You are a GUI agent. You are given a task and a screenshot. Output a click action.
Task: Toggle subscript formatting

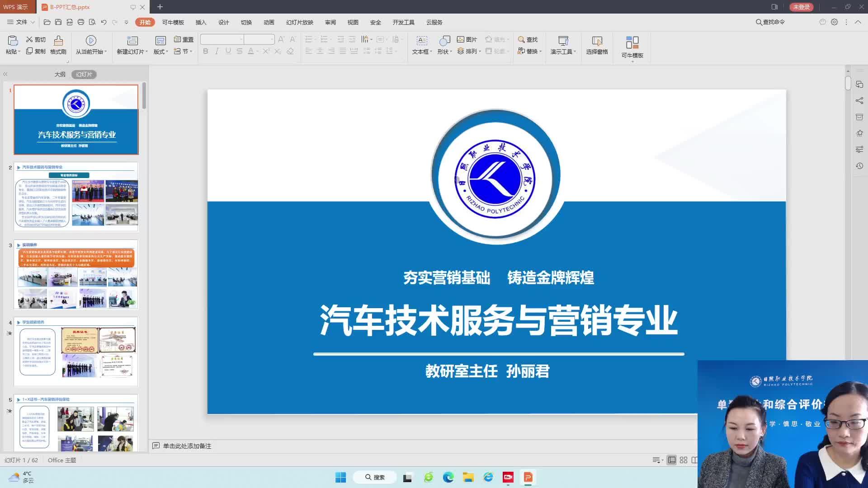278,52
